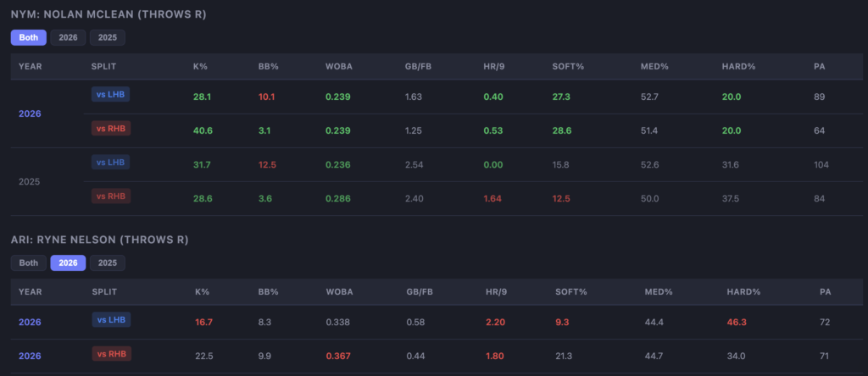The width and height of the screenshot is (868, 376).
Task: Click the K% column header in McLean's table
Action: (200, 66)
